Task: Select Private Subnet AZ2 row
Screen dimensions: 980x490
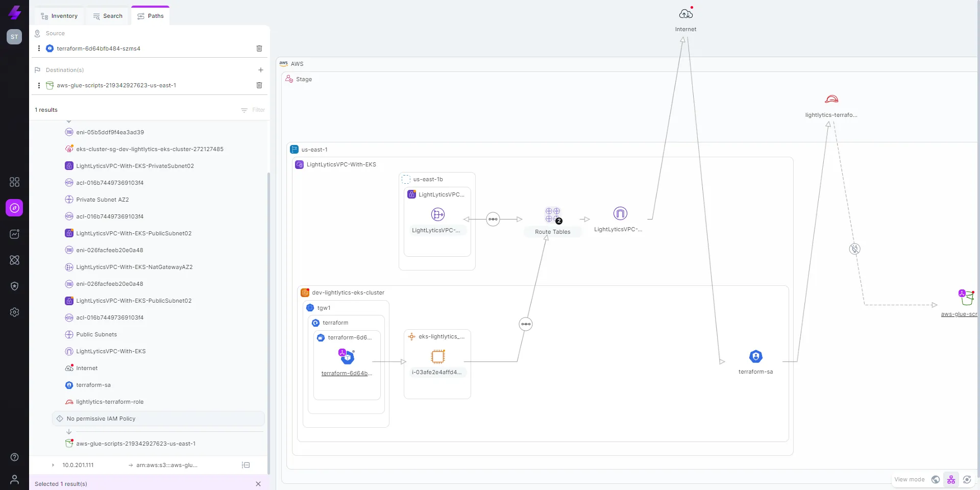Action: coord(102,200)
